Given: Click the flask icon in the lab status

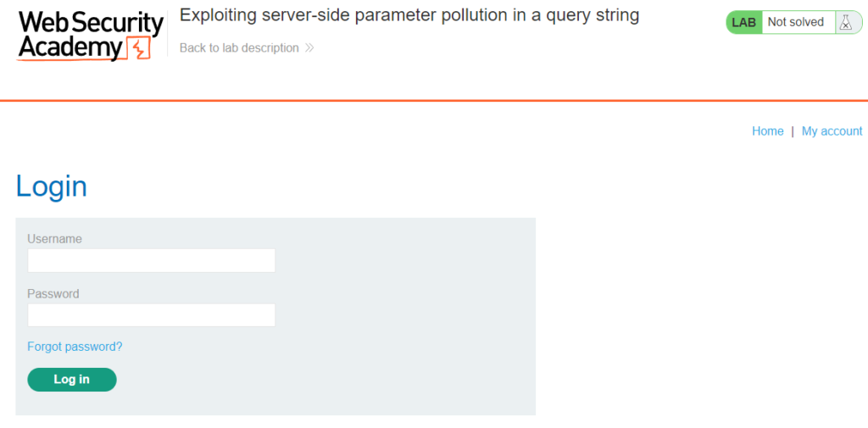Looking at the screenshot, I should pos(845,23).
